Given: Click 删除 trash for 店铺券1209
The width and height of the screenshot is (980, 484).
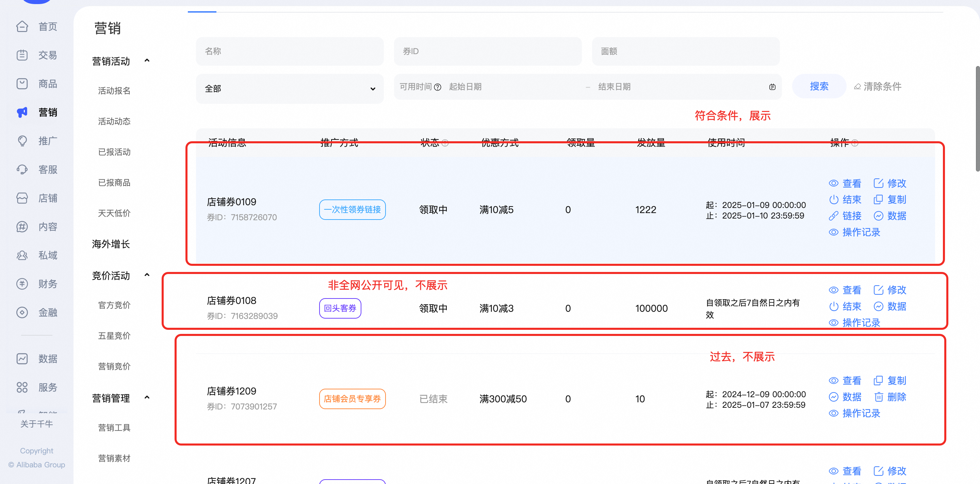Looking at the screenshot, I should [889, 397].
